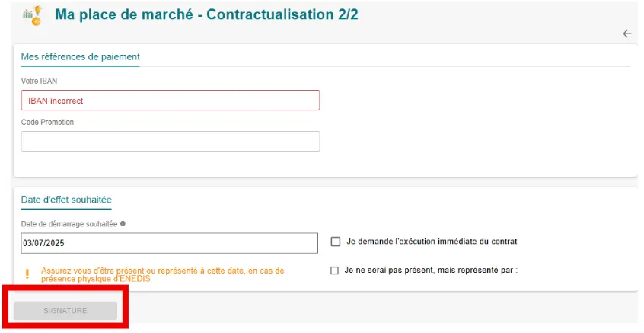
Task: Click the back arrow icon
Action: point(626,34)
